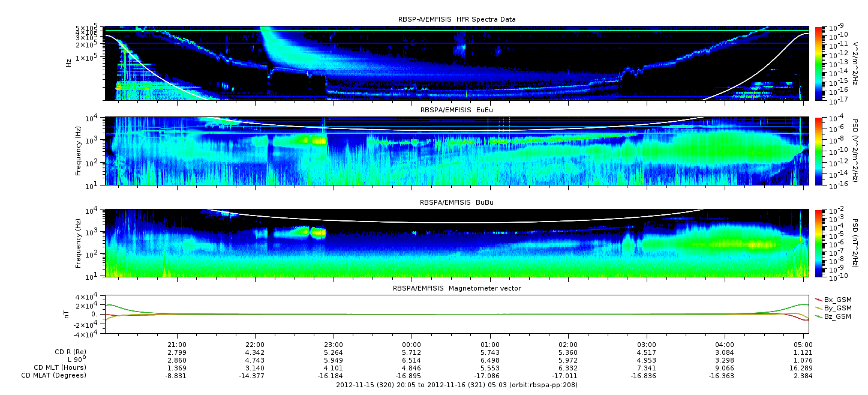Click the HFR Spectra Data plot title
The height and width of the screenshot is (395, 868).
(x=456, y=19)
